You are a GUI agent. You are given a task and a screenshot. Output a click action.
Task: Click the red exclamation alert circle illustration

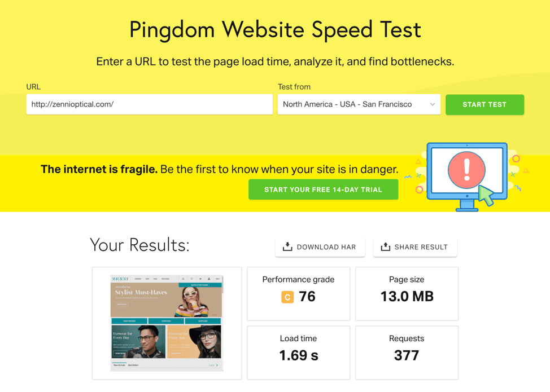pos(466,170)
